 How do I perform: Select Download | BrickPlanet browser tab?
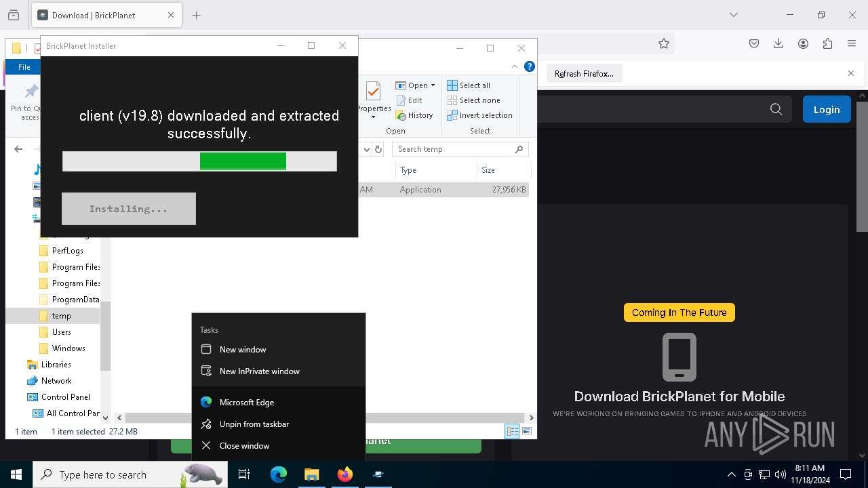(106, 15)
